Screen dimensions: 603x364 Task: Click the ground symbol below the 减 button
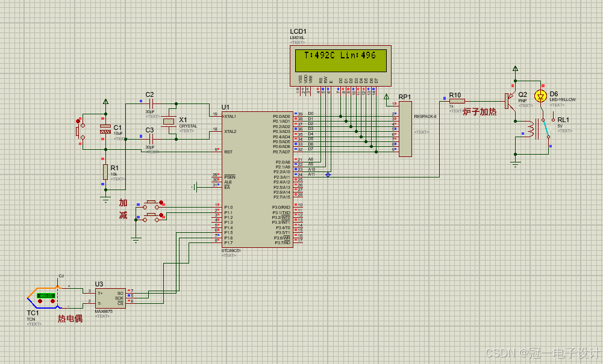(x=136, y=241)
